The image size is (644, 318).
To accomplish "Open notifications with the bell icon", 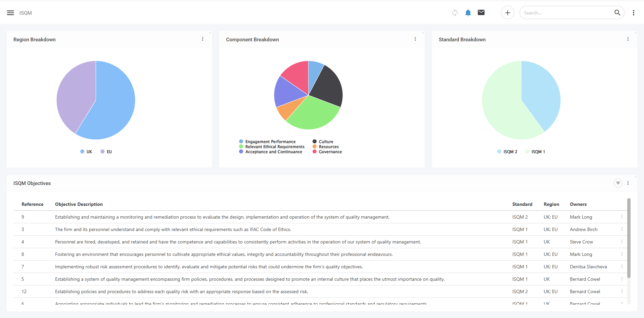I will (468, 12).
